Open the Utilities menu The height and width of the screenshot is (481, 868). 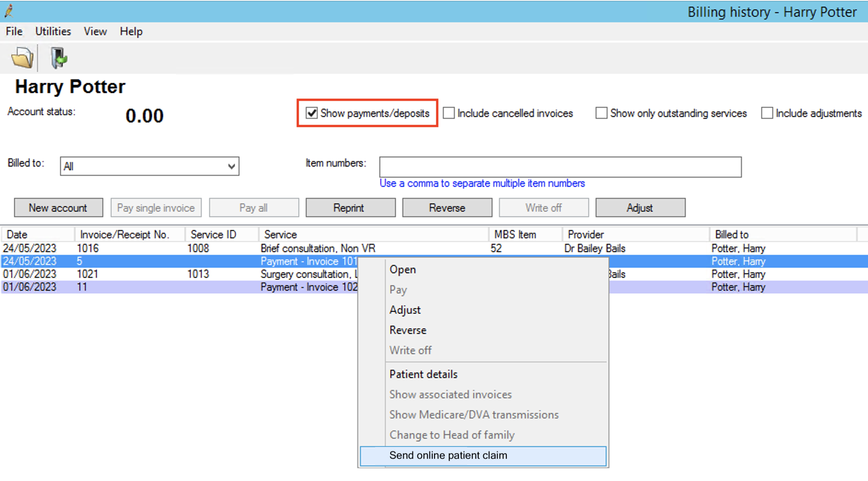click(x=53, y=31)
